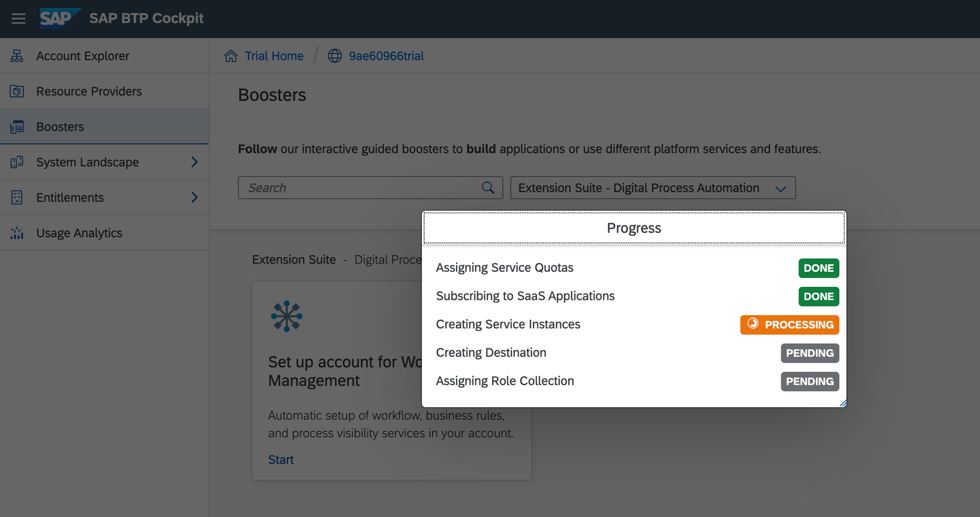This screenshot has height=517, width=980.
Task: Expand the System Landscape submenu chevron
Action: click(195, 162)
